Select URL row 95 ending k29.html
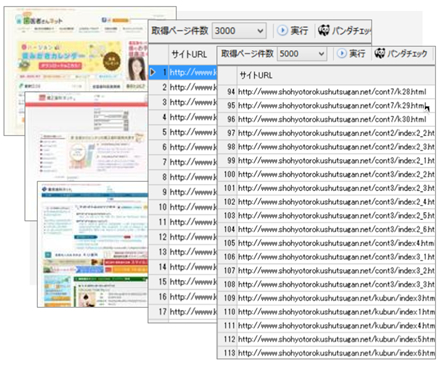This screenshot has width=441, height=365. coord(326,105)
